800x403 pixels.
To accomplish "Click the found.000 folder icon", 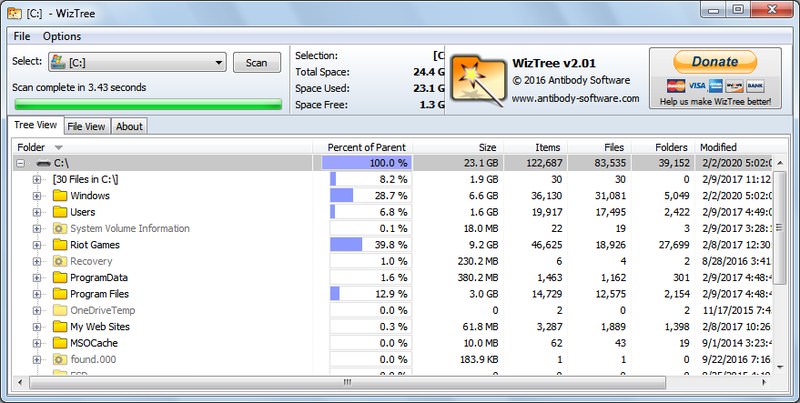I will [x=60, y=359].
